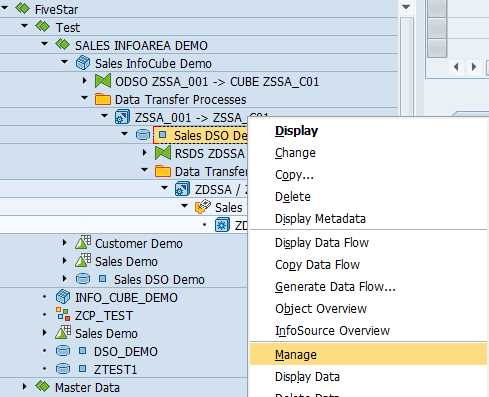Select the Sales DSO Demo row below Sales Demo

pyautogui.click(x=159, y=280)
